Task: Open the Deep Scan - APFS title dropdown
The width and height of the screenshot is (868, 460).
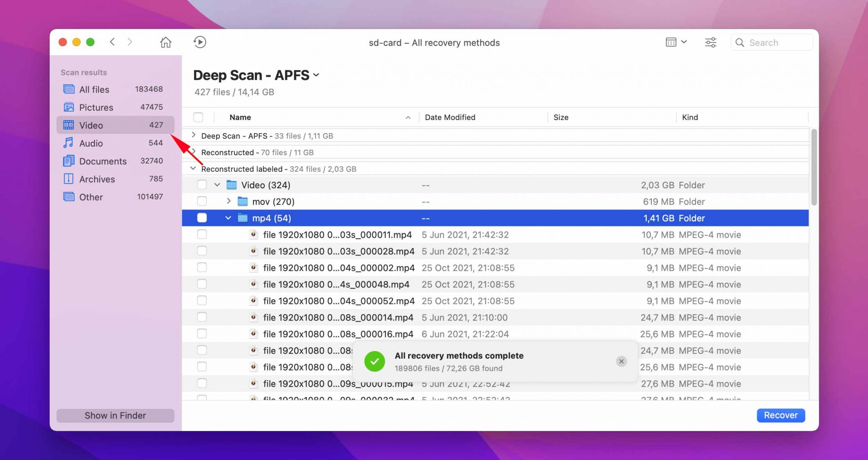Action: 316,75
